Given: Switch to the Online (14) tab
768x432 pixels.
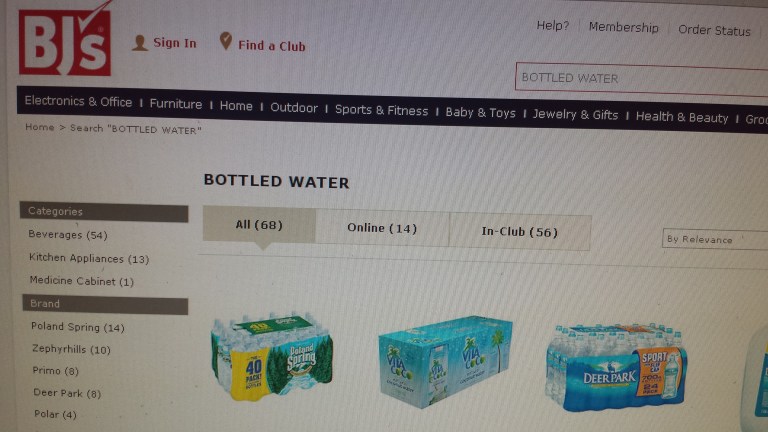Looking at the screenshot, I should [382, 228].
